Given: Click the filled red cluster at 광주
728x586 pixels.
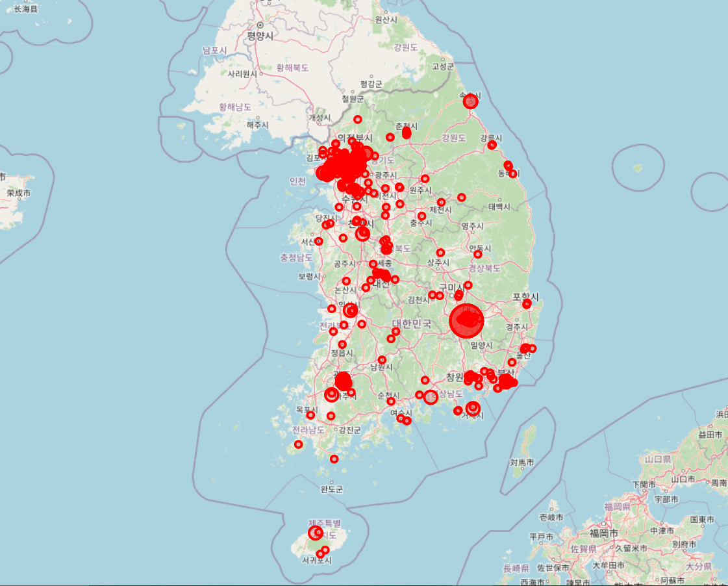Looking at the screenshot, I should pyautogui.click(x=343, y=381).
